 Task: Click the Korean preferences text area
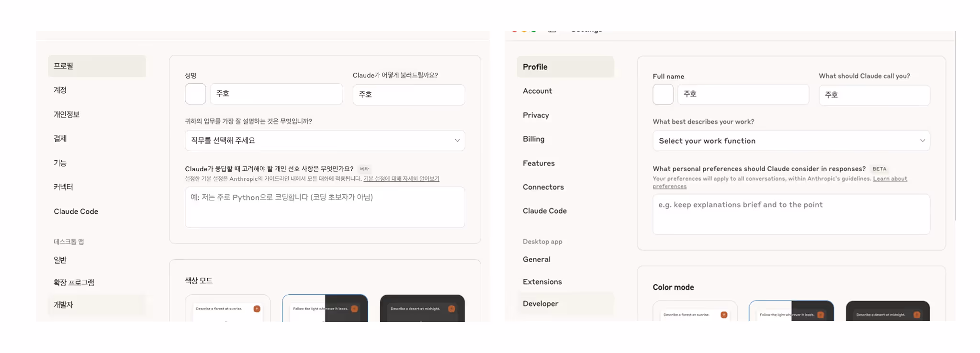click(325, 207)
